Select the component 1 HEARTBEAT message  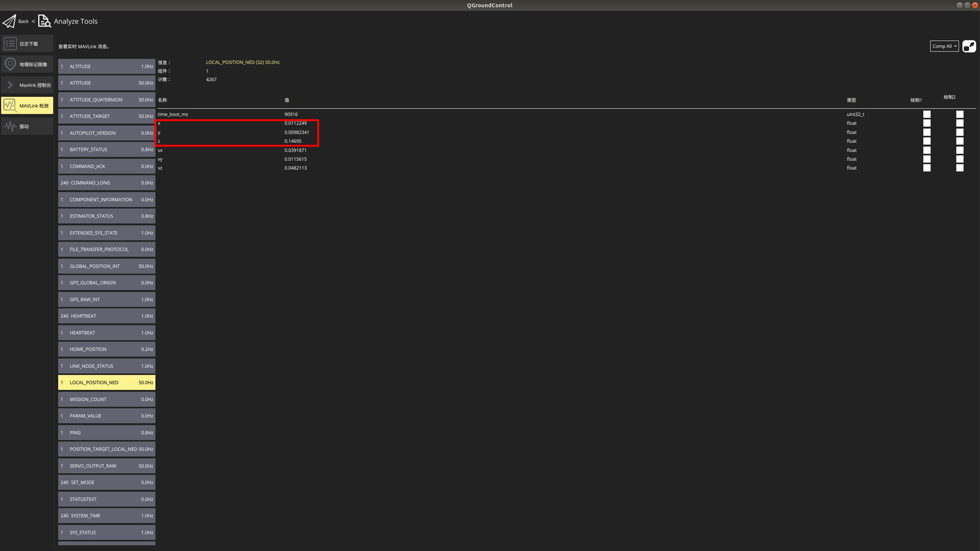[x=107, y=333]
